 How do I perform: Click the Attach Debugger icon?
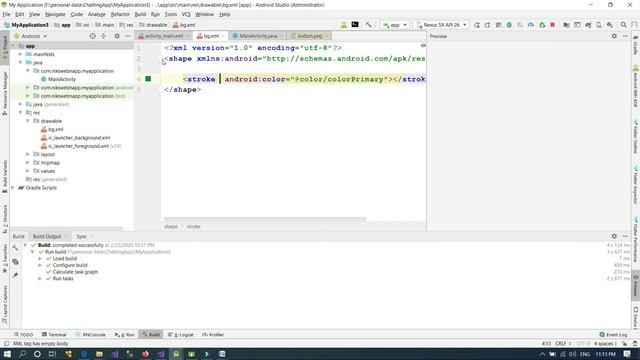pos(542,25)
